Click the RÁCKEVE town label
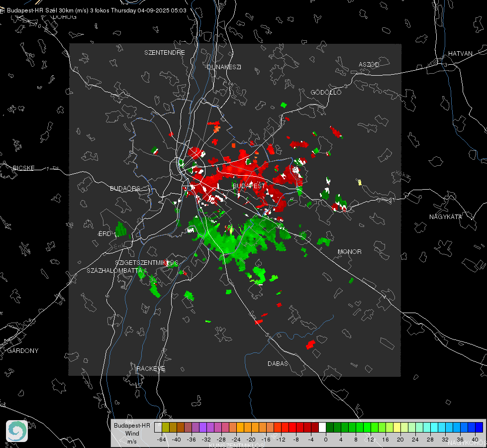 151,369
